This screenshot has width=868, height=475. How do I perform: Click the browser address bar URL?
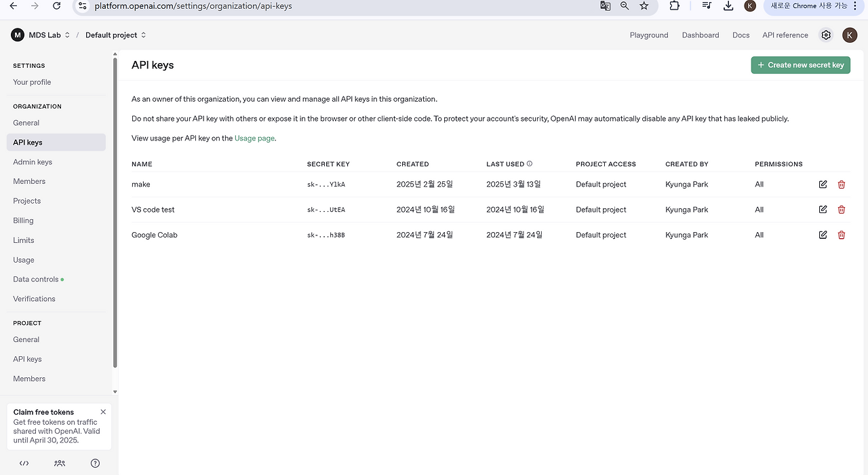click(193, 6)
